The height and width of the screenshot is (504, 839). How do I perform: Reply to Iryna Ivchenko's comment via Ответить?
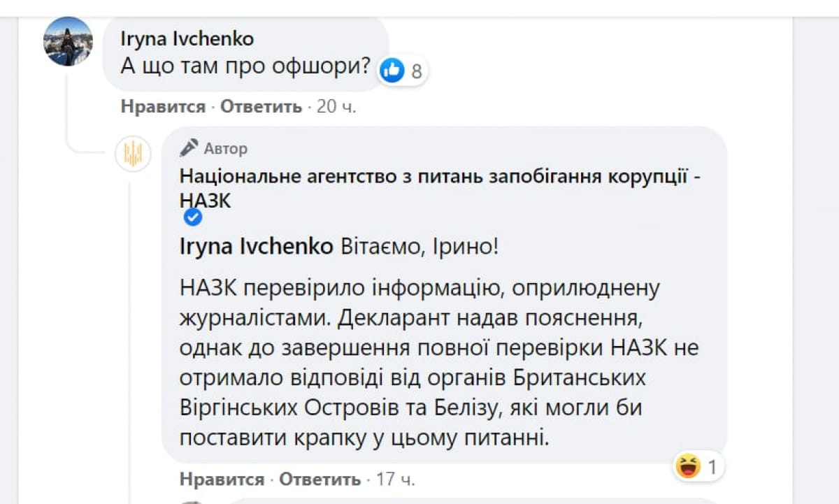point(261,107)
